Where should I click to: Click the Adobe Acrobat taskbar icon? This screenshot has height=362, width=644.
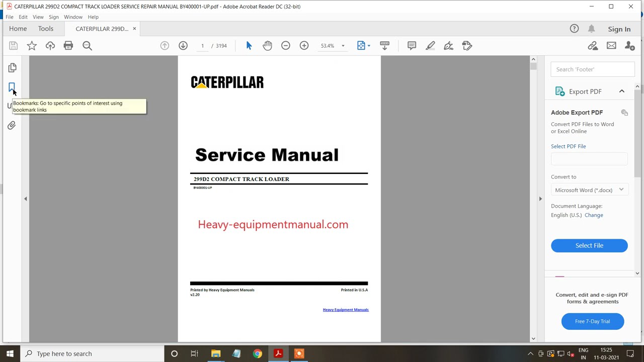(x=278, y=353)
